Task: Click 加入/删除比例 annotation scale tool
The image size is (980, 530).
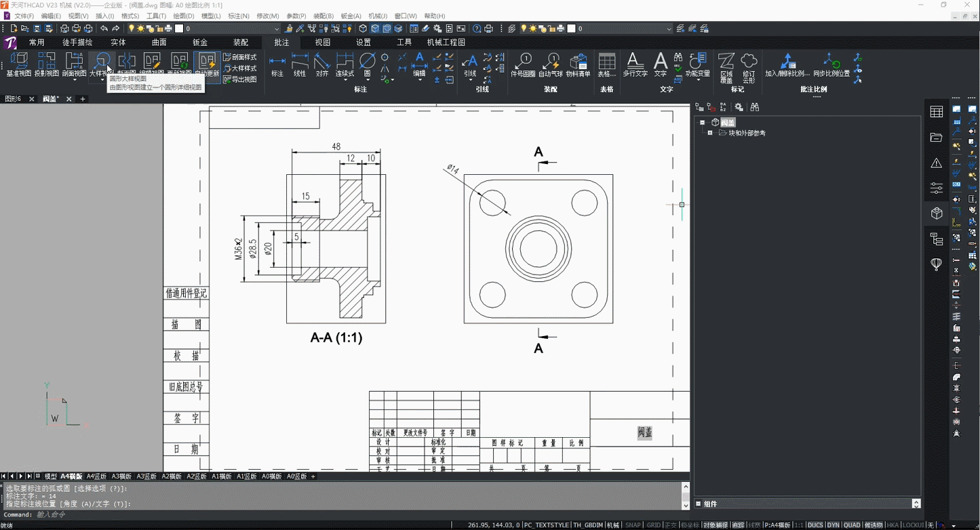Action: click(x=787, y=65)
